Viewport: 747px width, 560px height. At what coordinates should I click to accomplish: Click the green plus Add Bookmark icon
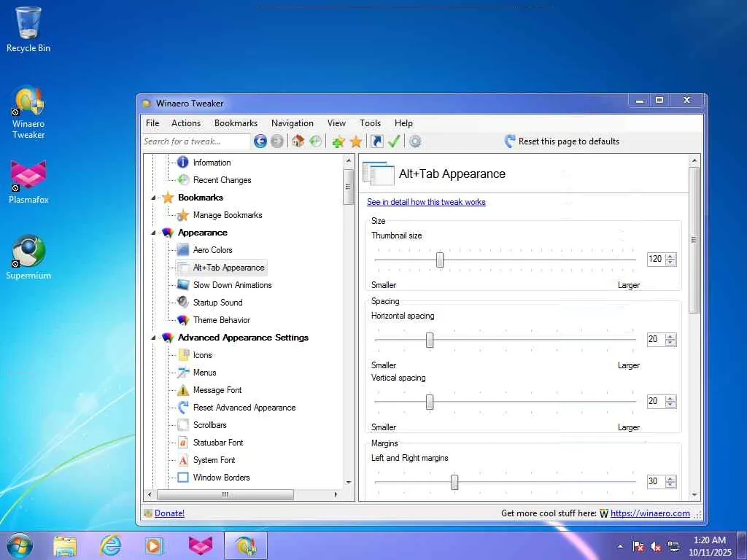[x=338, y=141]
